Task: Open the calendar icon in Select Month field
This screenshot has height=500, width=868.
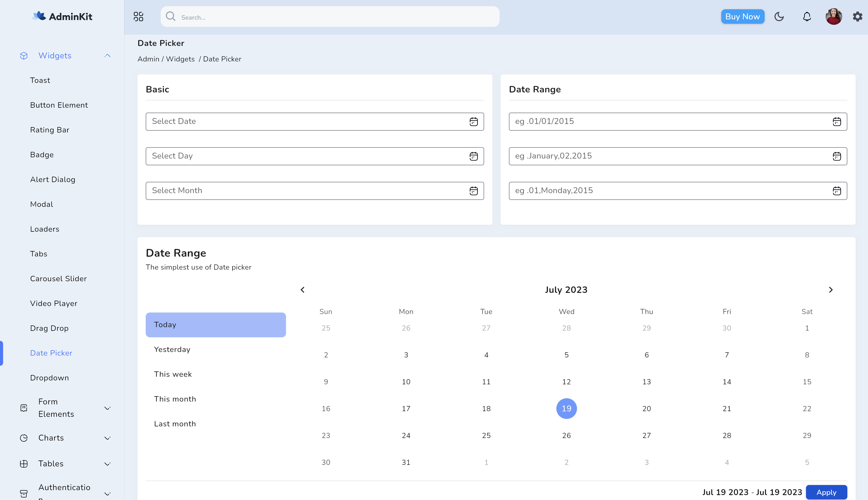Action: pyautogui.click(x=473, y=191)
